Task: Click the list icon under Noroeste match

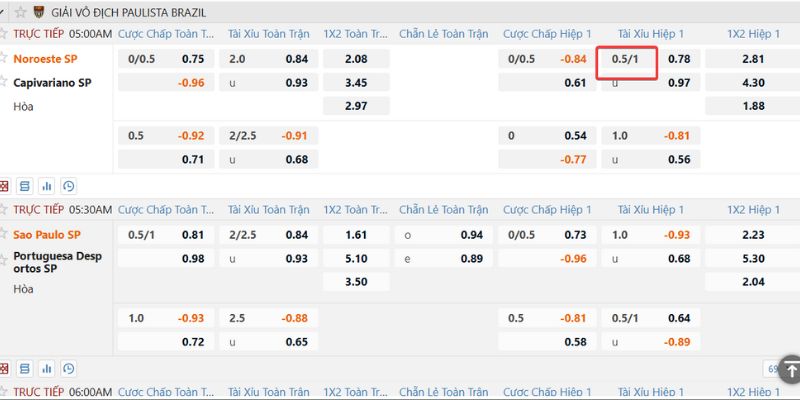Action: [25, 186]
